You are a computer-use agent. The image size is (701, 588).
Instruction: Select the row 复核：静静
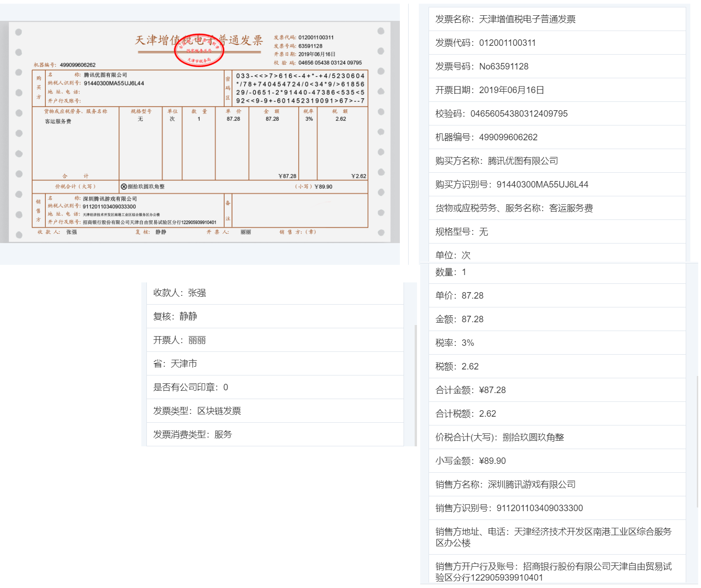[x=275, y=316]
